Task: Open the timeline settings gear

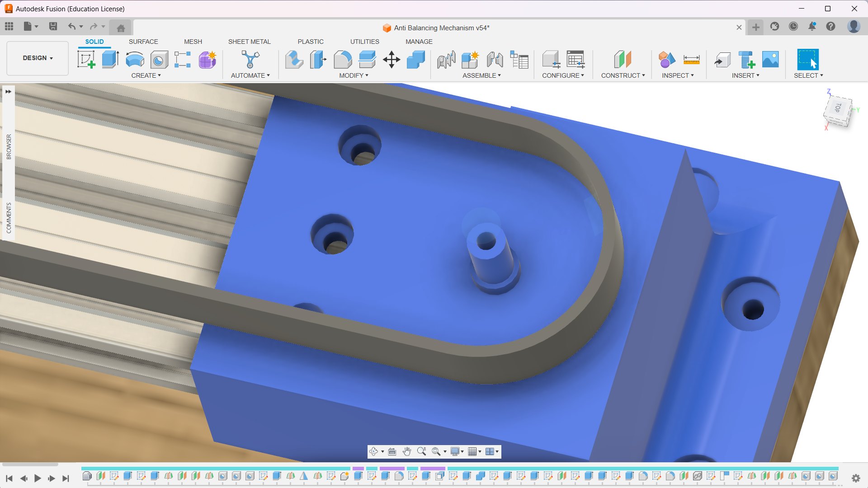Action: (855, 478)
